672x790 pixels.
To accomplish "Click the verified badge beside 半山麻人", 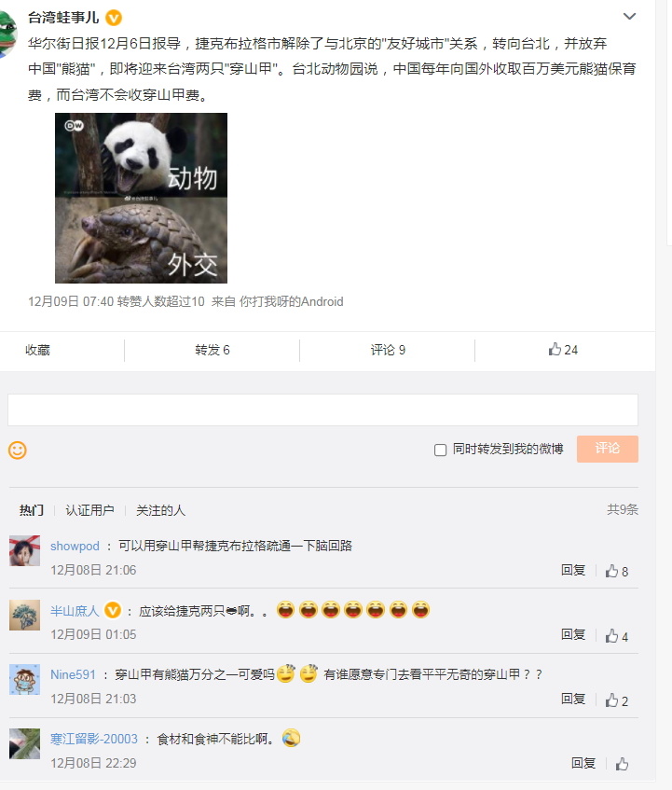I will click(113, 611).
